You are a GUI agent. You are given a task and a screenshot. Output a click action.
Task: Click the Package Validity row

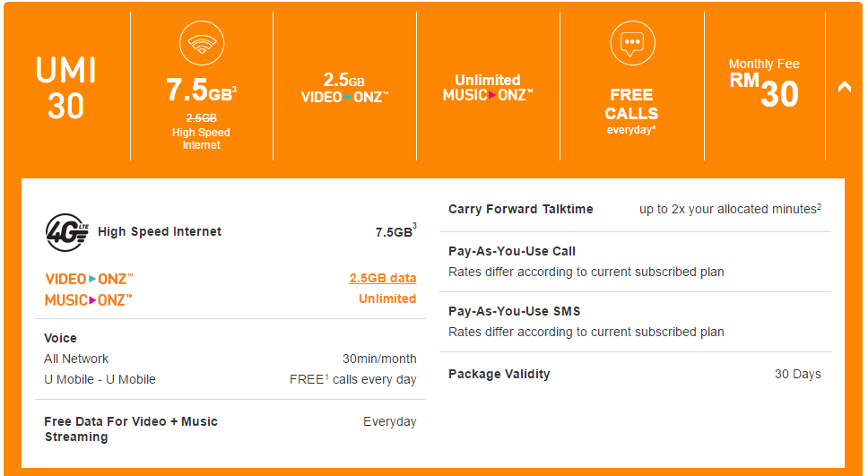(x=634, y=374)
